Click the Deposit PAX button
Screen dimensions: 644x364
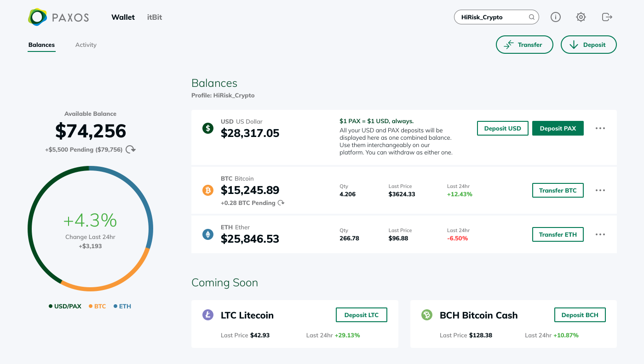point(558,128)
